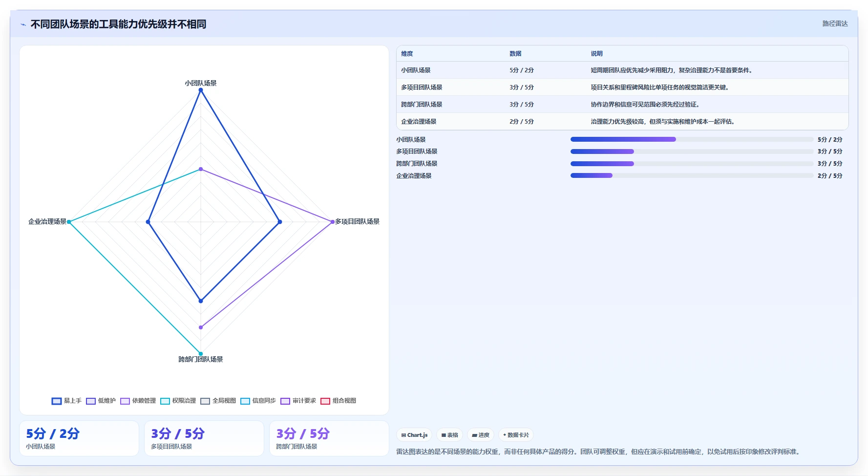This screenshot has width=868, height=476.
Task: Click the 小团队场景 progress bar
Action: pos(692,139)
